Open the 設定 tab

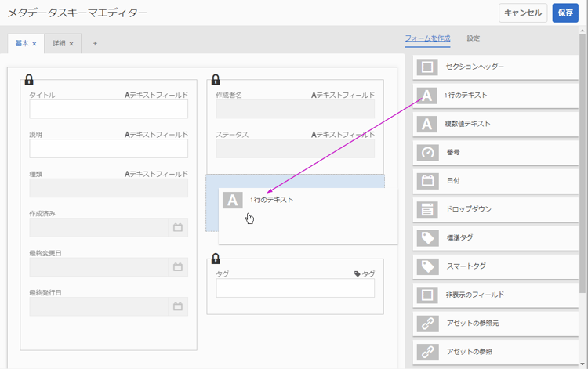pyautogui.click(x=474, y=38)
